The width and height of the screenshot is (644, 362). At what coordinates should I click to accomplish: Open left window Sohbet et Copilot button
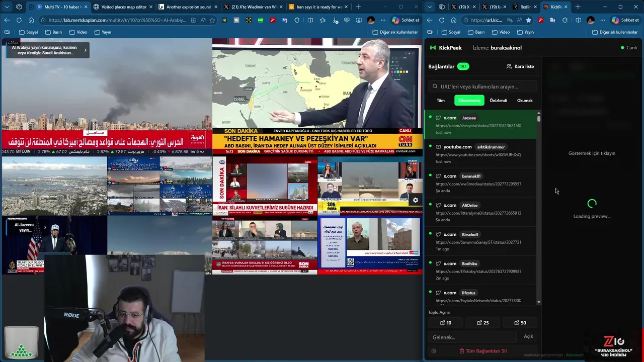point(406,20)
